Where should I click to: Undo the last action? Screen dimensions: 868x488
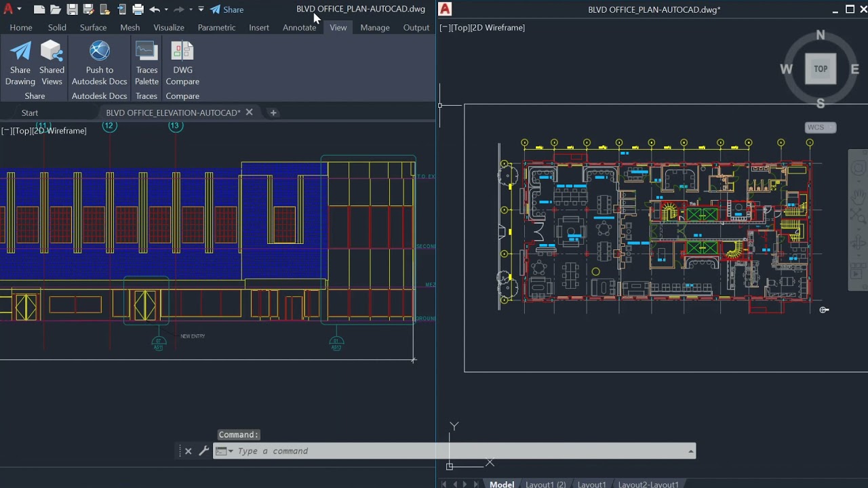(155, 9)
